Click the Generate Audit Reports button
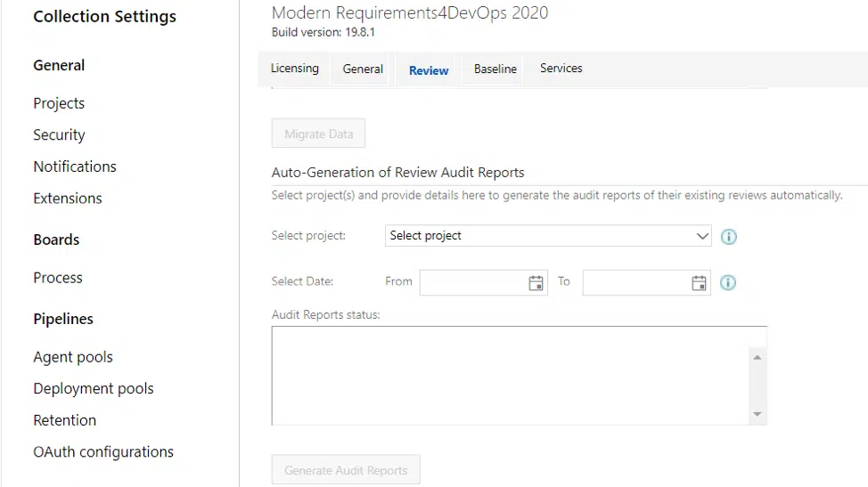 (346, 470)
